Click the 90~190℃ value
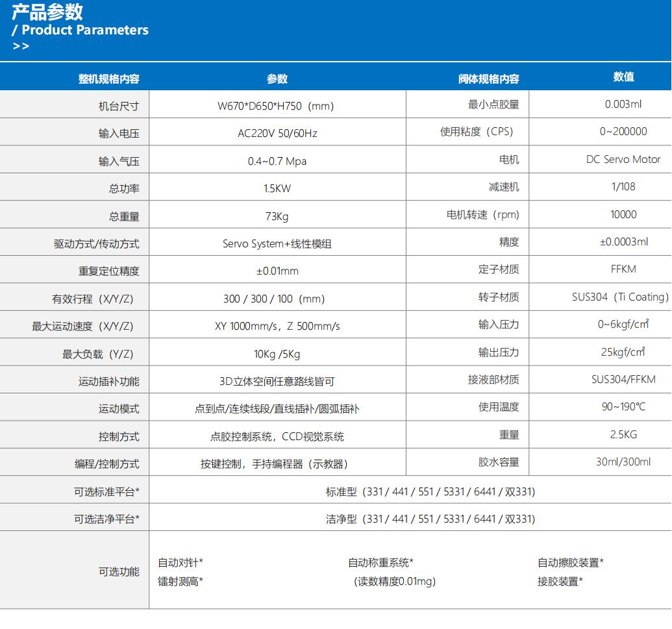This screenshot has width=672, height=629. pos(623,406)
